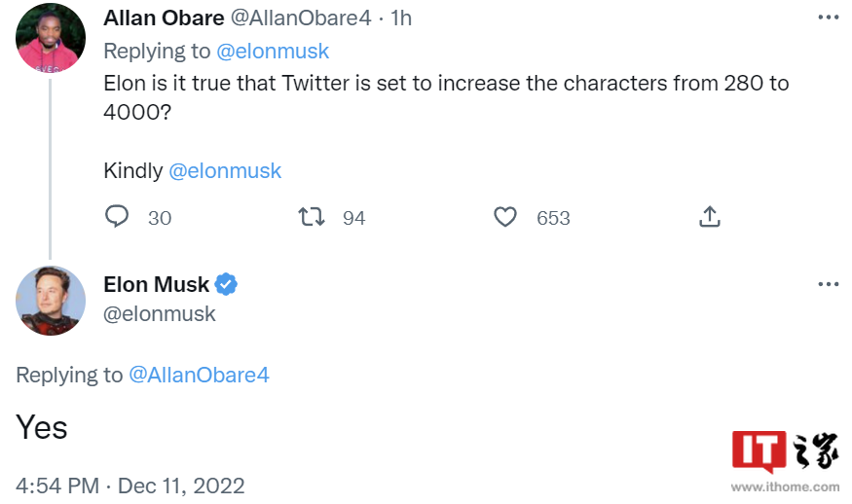Click the 653 likes count
The image size is (852, 504).
553,218
